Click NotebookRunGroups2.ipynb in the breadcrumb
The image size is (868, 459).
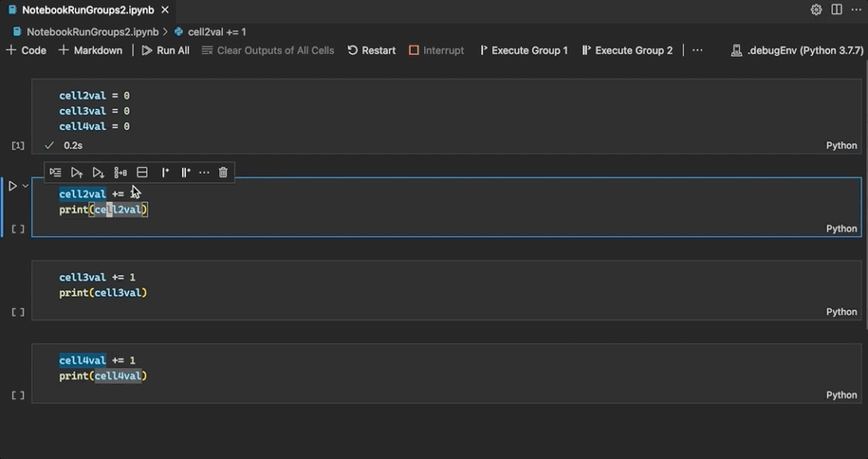click(92, 32)
